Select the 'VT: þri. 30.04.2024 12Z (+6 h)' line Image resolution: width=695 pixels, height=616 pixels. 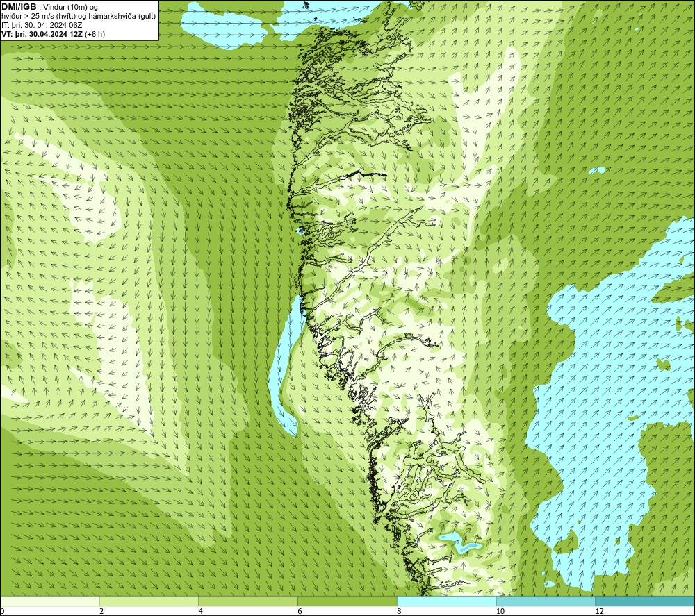(x=54, y=34)
